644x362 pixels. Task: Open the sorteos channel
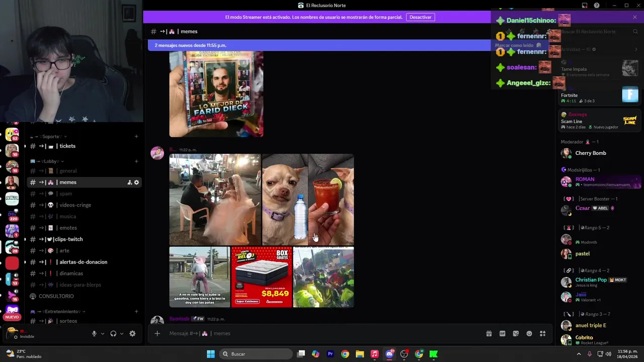pyautogui.click(x=85, y=321)
